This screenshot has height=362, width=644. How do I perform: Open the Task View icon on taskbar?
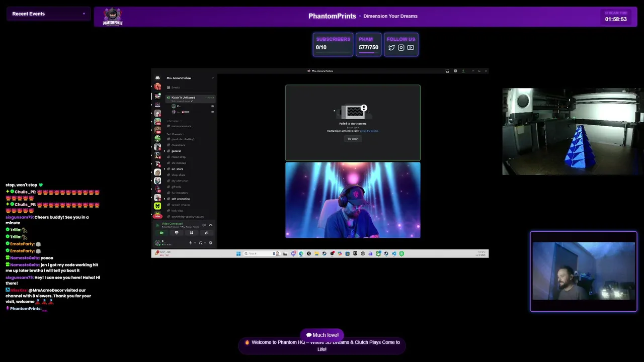pos(285,253)
